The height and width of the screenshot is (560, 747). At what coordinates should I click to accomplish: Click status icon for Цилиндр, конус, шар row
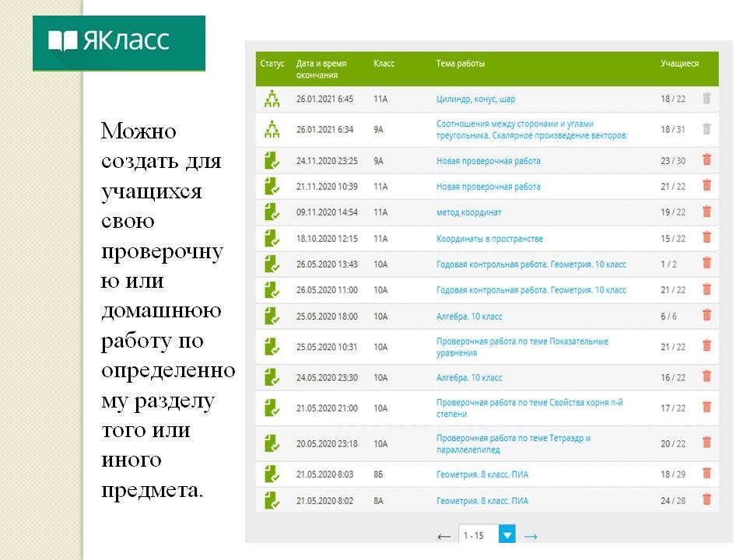271,99
